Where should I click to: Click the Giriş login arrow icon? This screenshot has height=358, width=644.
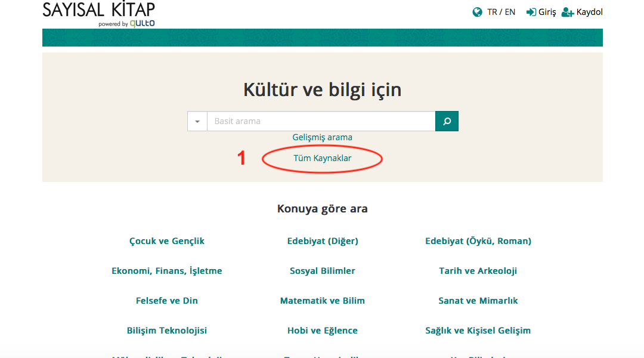point(531,12)
